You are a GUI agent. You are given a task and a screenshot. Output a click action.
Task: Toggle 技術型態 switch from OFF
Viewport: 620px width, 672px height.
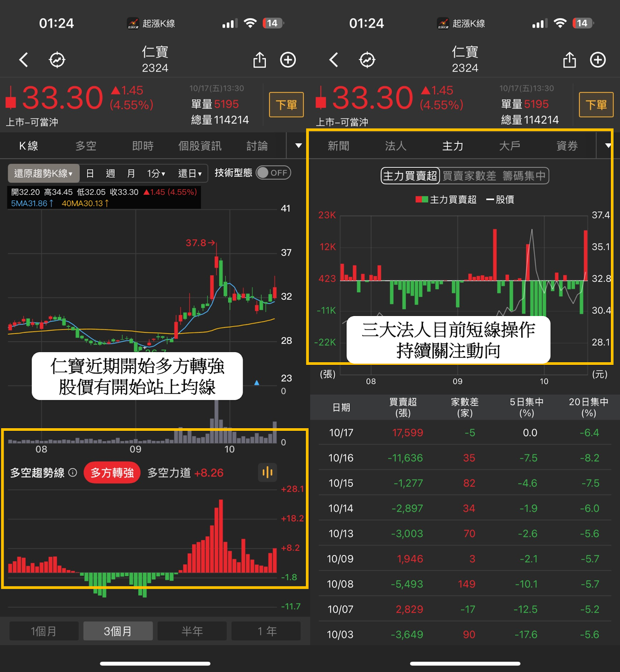point(273,173)
